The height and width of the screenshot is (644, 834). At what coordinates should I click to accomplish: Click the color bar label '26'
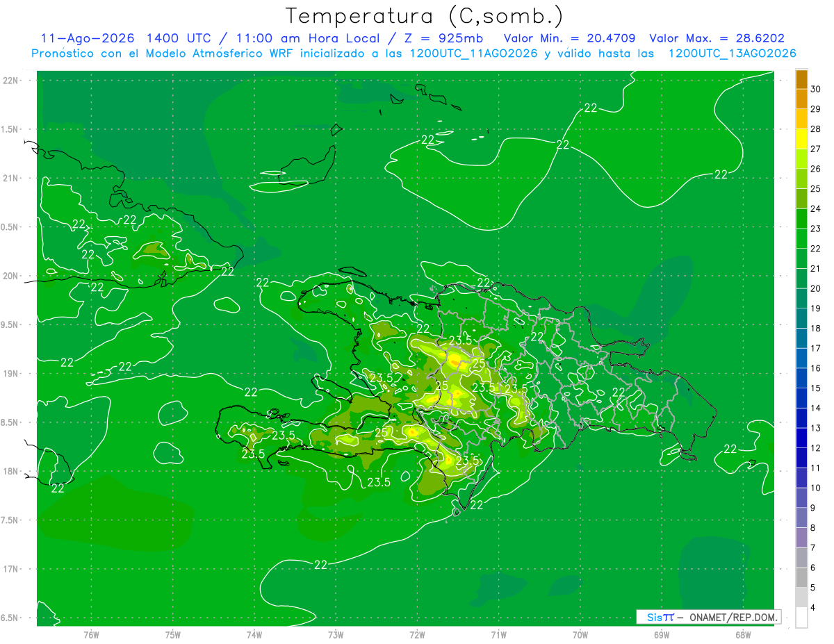[816, 169]
